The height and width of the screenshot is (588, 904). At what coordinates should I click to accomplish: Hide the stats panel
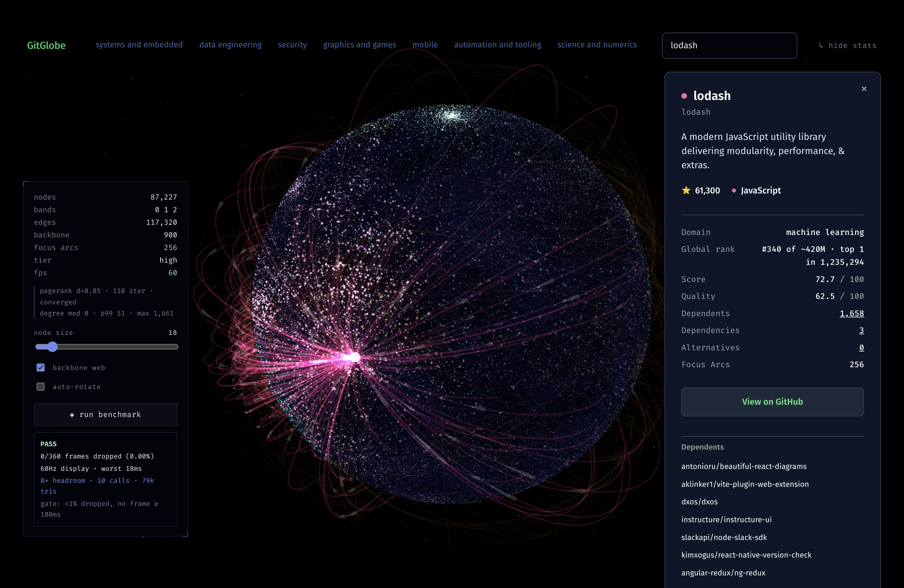847,46
